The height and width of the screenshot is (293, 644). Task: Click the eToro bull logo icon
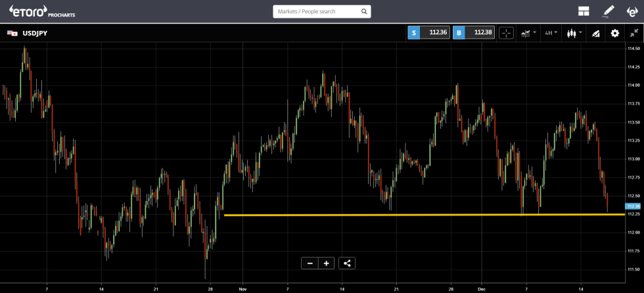coord(632,11)
